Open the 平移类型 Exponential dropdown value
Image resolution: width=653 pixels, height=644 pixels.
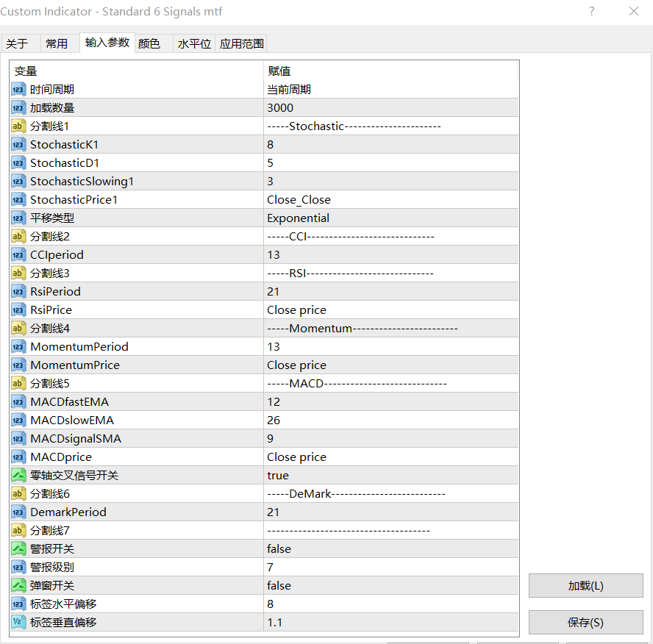pos(391,218)
